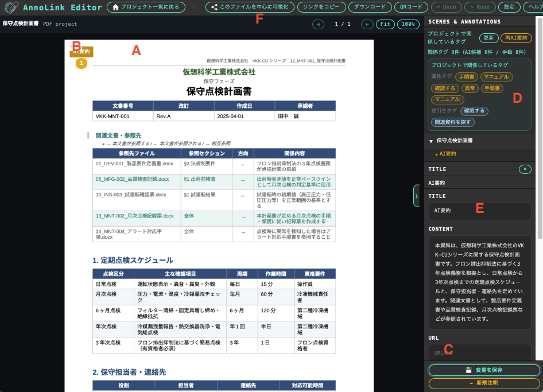Select 手順書 tag beside 属性タグ label
The image size is (543, 392).
[x=467, y=77]
